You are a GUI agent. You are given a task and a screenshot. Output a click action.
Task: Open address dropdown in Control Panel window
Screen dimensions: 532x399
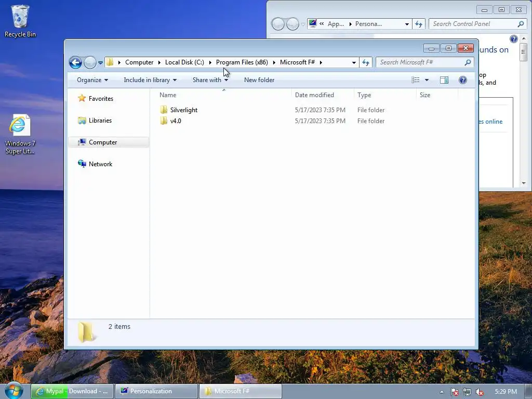click(x=407, y=24)
